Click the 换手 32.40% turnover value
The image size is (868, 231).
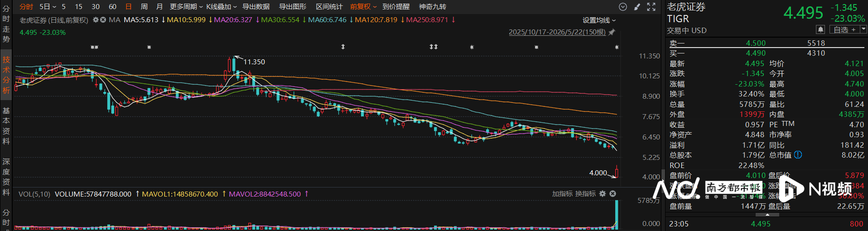pos(751,94)
